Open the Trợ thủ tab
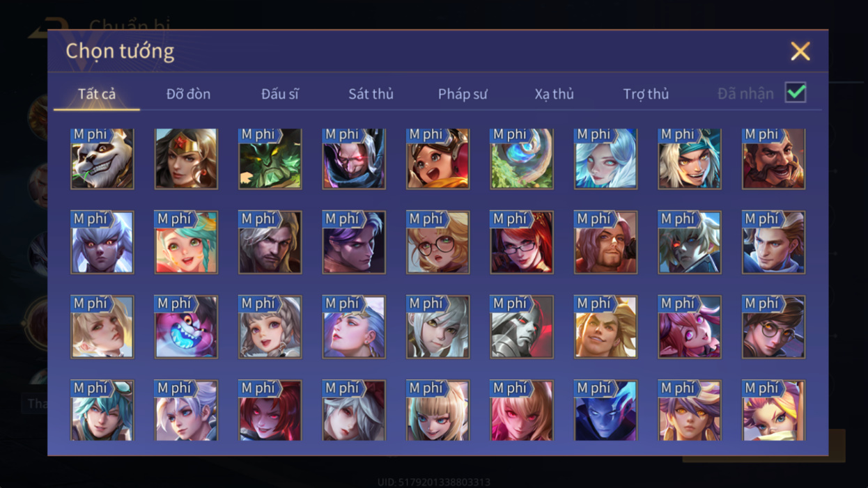The image size is (868, 488). 646,94
